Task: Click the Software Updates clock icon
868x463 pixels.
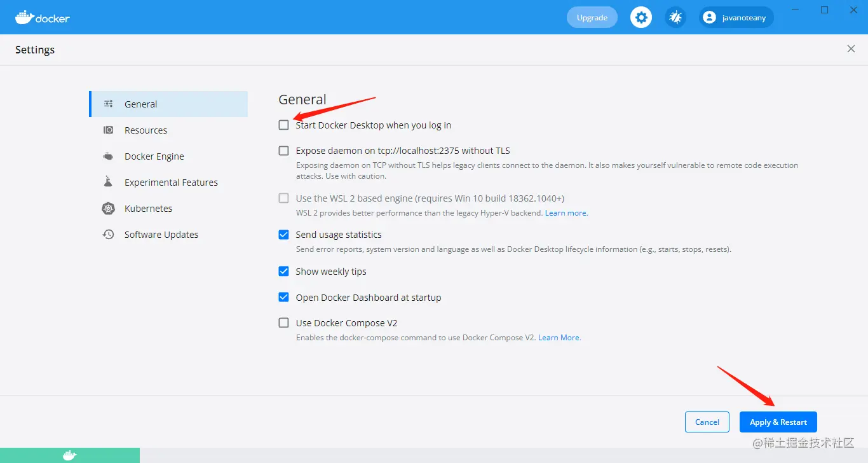Action: point(109,234)
